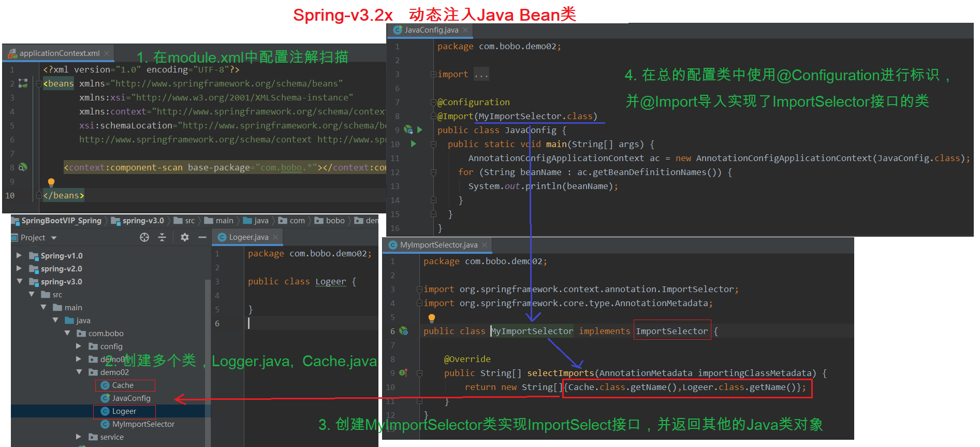Viewport: 980px width, 447px height.
Task: Click spring-v3.0 in the breadcrumb bar
Action: tap(138, 221)
